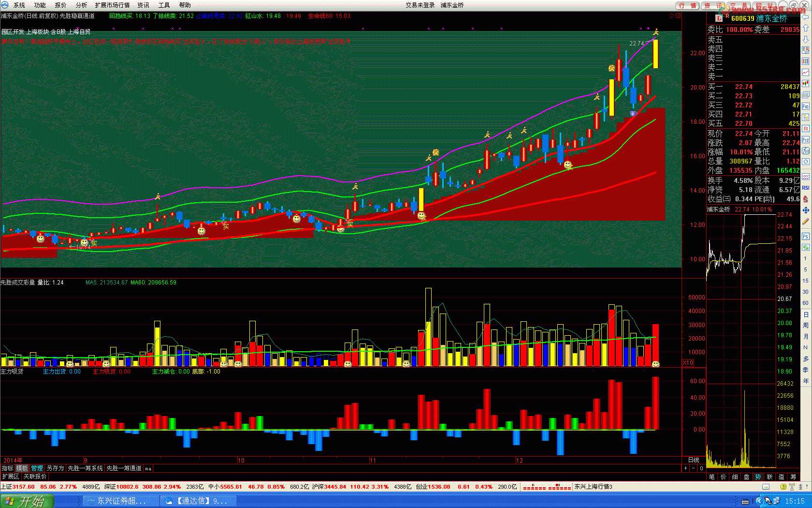812x508 pixels.
Task: Click the down arrow icon in right sidebar
Action: [x=806, y=39]
